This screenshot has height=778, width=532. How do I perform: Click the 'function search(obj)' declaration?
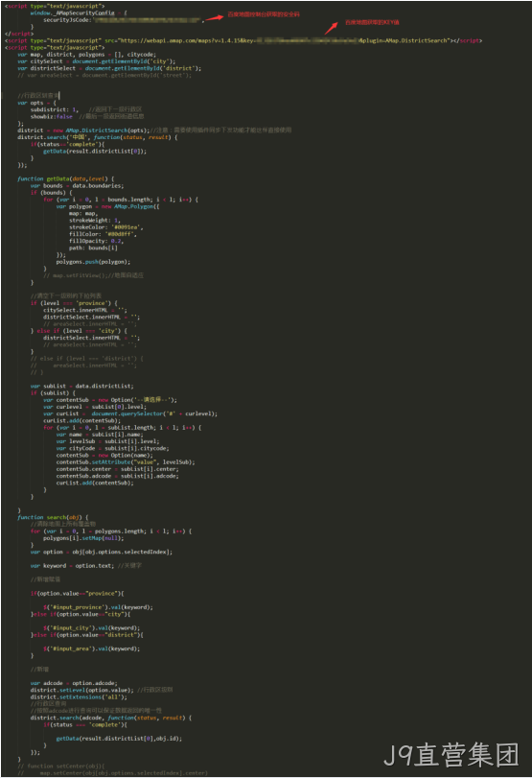pyautogui.click(x=53, y=517)
